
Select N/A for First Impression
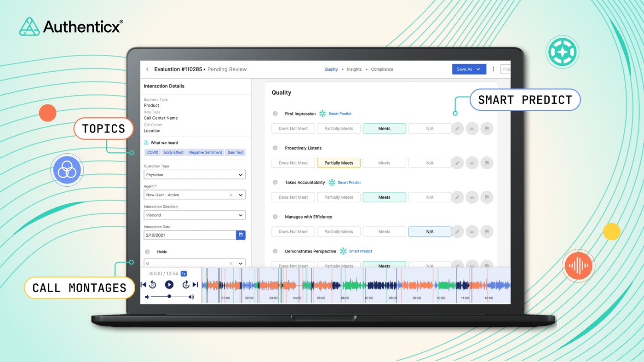pos(430,129)
